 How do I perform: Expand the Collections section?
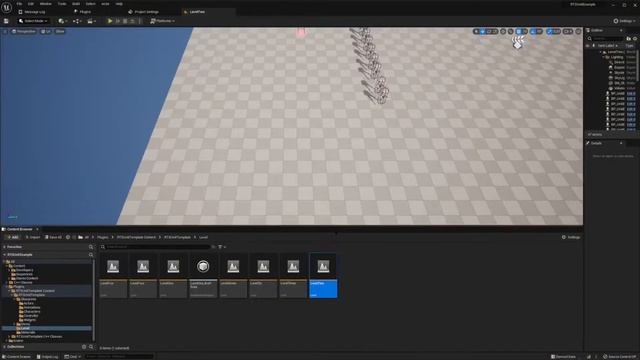pos(4,347)
